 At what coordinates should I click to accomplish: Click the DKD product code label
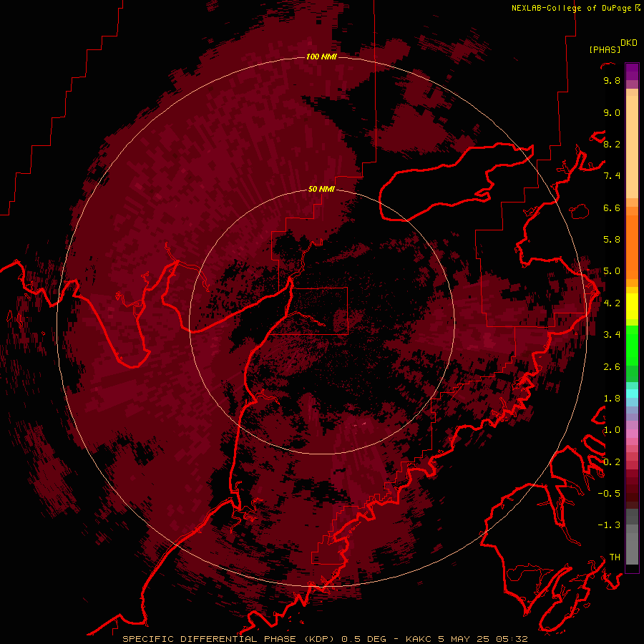pyautogui.click(x=629, y=43)
